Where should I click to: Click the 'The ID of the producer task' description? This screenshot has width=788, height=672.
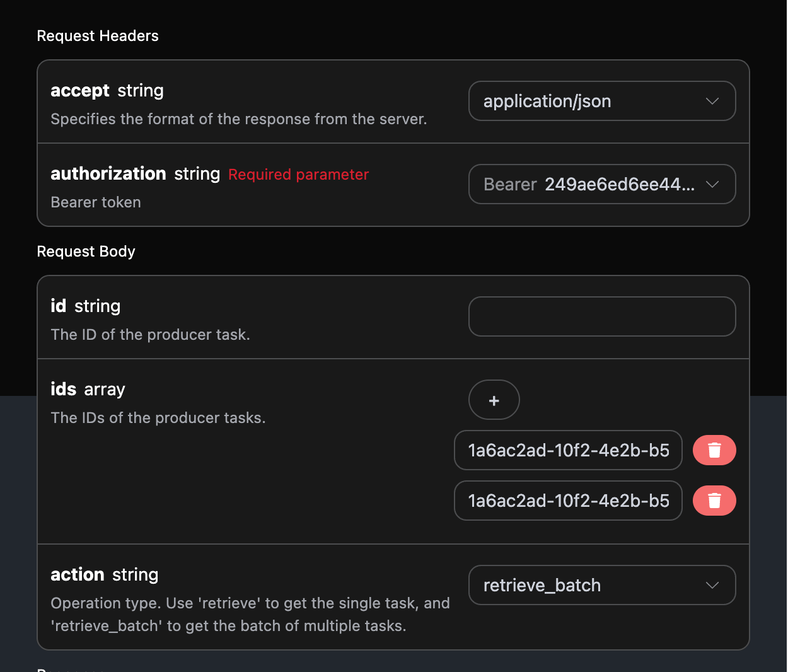150,335
